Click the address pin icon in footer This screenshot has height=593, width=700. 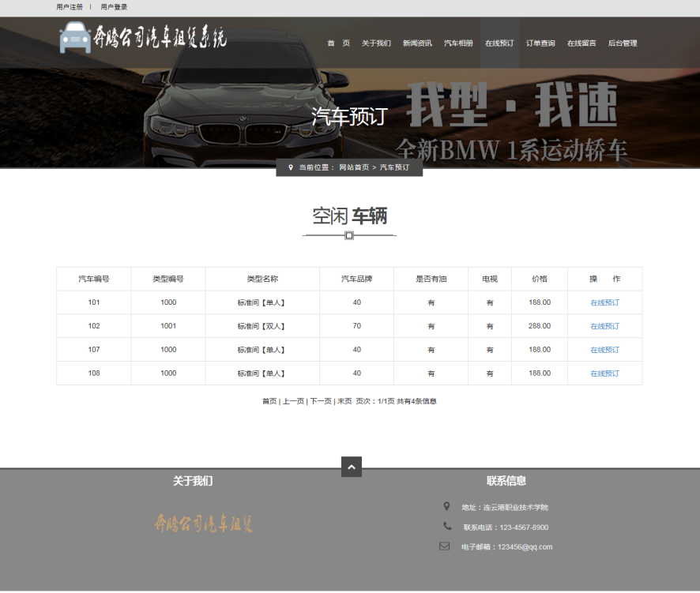[446, 506]
